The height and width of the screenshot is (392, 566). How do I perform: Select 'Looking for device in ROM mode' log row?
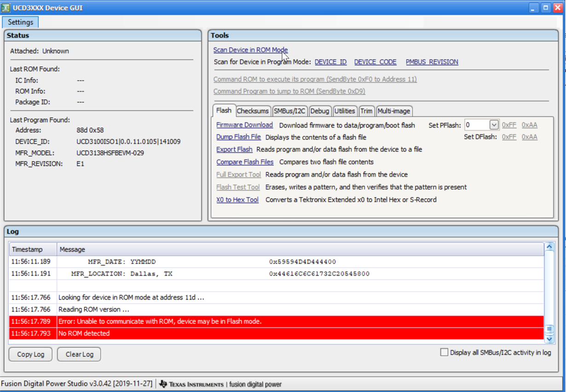pos(277,298)
